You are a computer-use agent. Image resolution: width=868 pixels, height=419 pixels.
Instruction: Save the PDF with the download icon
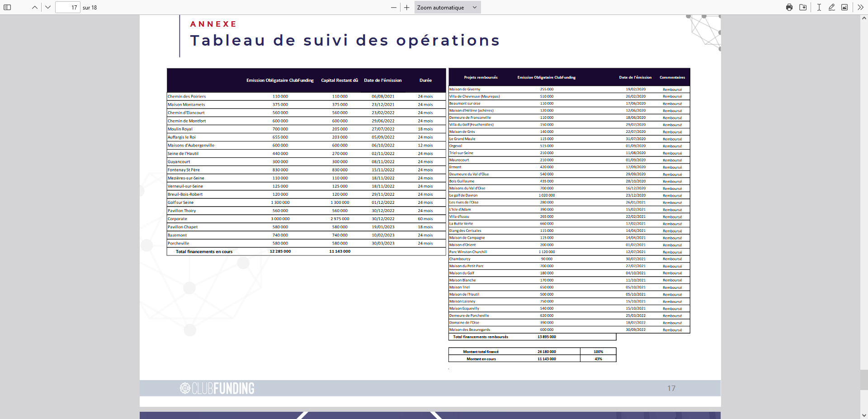tap(803, 7)
